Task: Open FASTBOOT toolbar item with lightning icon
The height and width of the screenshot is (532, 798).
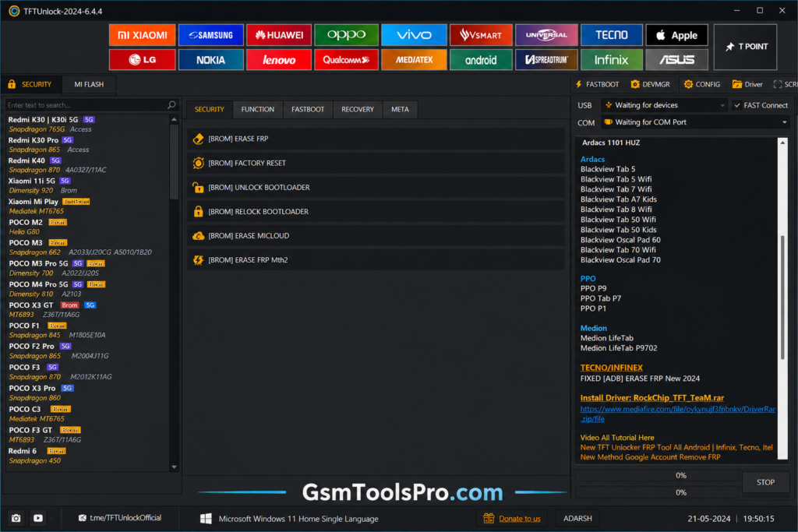Action: pyautogui.click(x=598, y=84)
